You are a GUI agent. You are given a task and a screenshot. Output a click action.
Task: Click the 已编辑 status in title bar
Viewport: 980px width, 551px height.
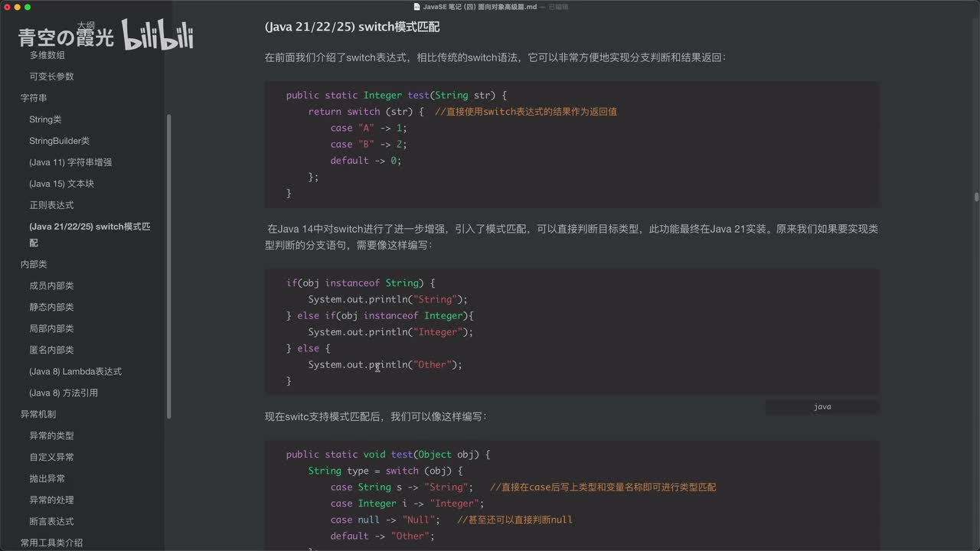558,7
